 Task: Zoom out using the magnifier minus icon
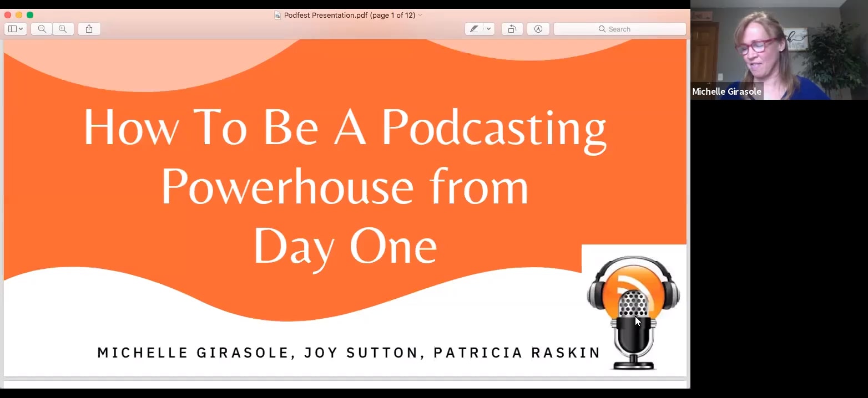pyautogui.click(x=41, y=29)
